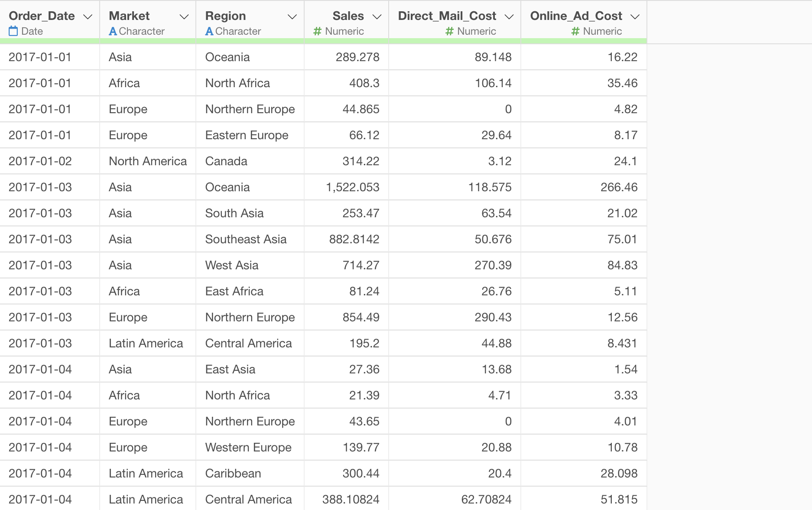Click the Caribbean region cell

click(250, 473)
